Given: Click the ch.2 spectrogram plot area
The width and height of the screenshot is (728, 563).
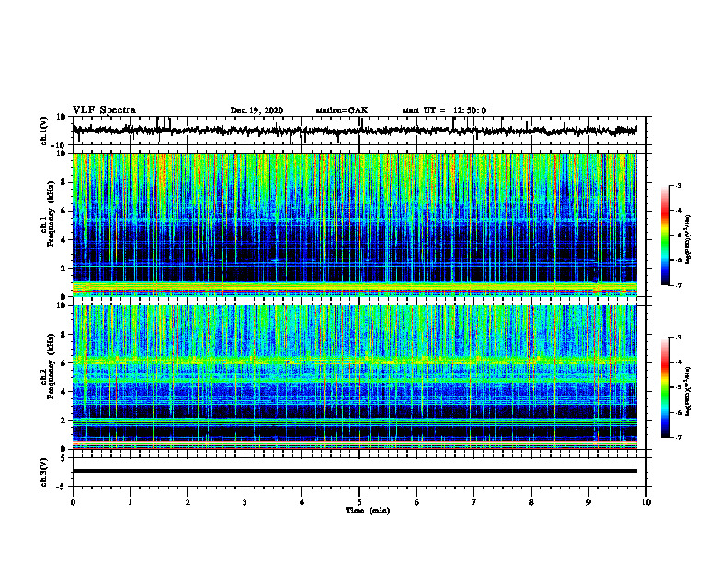Looking at the screenshot, I should tap(355, 377).
